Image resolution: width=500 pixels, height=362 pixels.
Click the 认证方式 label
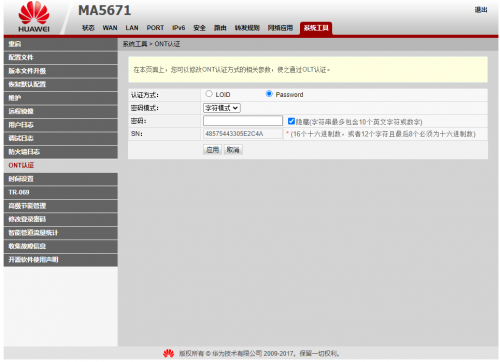tap(145, 95)
